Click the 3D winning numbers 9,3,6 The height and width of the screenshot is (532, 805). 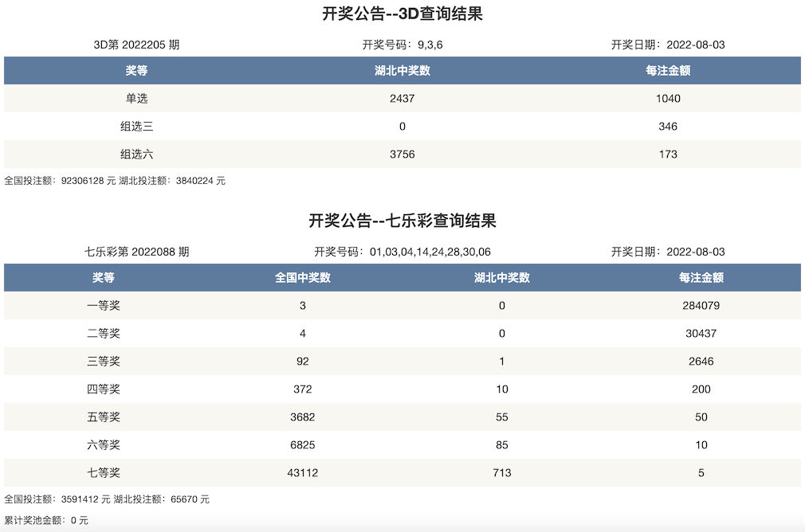(x=430, y=45)
